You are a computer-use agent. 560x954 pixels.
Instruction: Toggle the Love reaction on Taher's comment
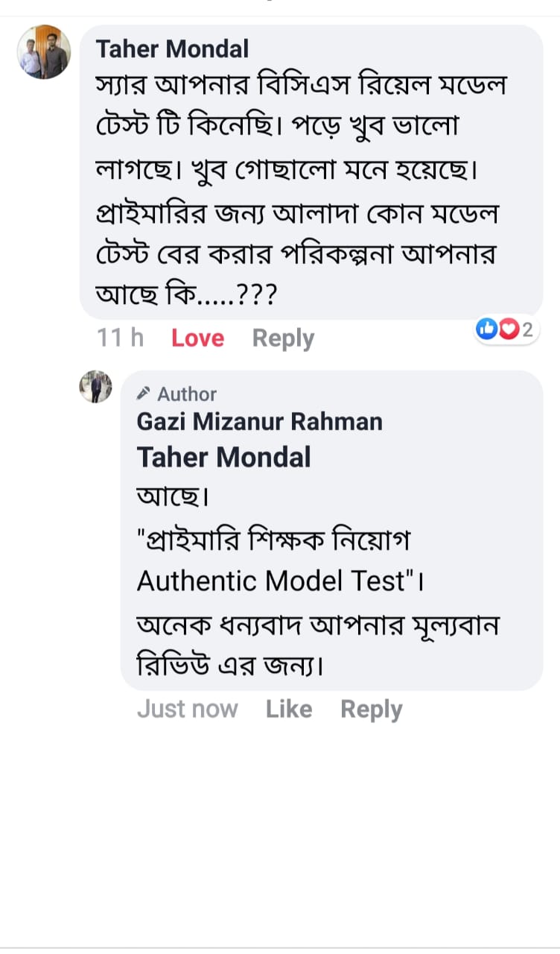coord(197,338)
